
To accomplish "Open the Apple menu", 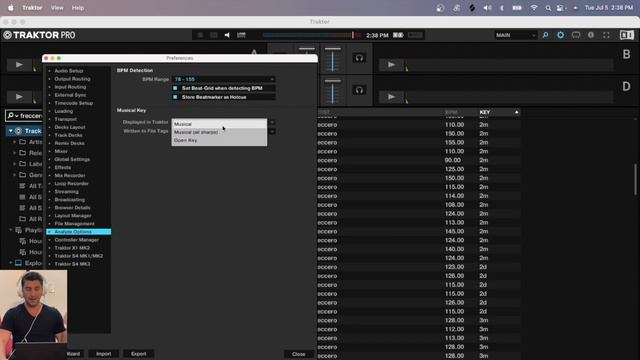I will point(10,8).
